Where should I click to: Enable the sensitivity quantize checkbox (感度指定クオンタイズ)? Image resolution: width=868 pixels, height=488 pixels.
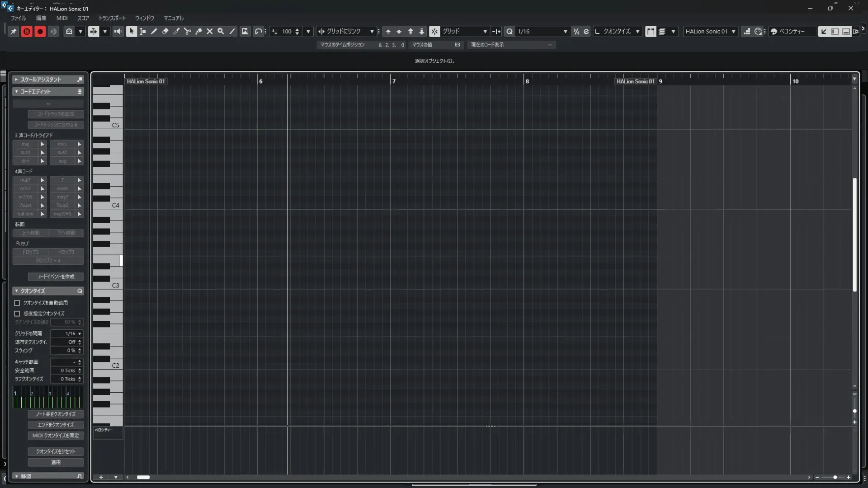pos(17,314)
